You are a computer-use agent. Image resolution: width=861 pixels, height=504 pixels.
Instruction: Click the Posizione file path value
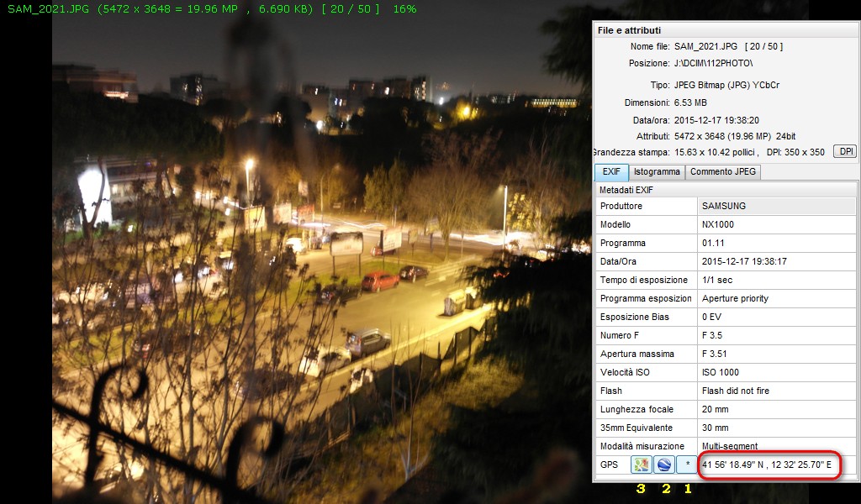tap(713, 63)
